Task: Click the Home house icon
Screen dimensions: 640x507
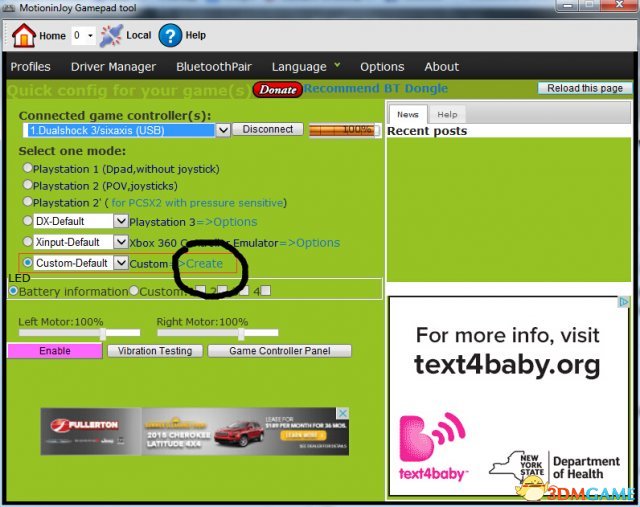Action: coord(24,35)
